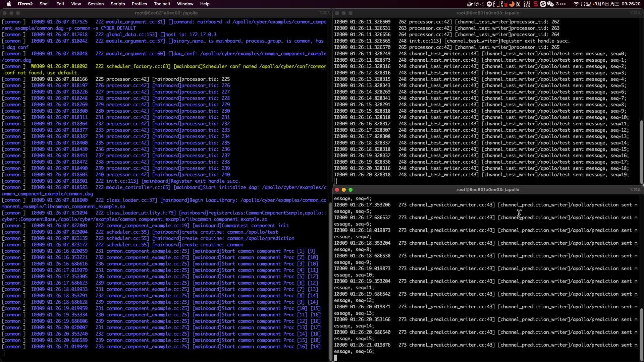The height and width of the screenshot is (362, 644).
Task: Open the Shell menu
Action: tap(44, 4)
